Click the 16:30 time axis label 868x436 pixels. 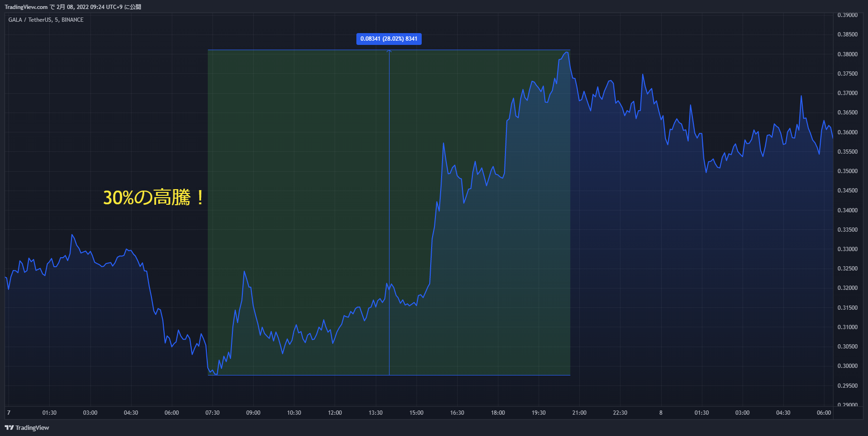coord(457,413)
